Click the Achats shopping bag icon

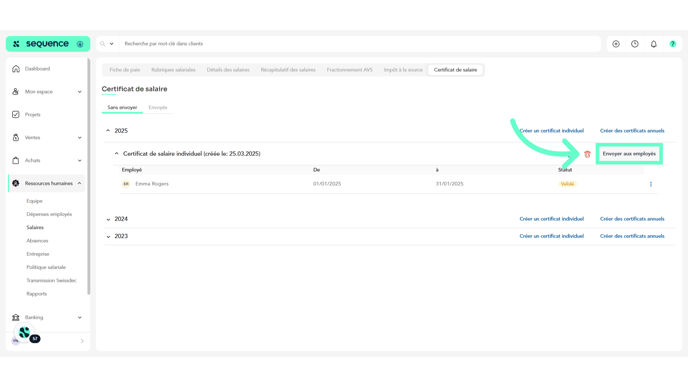coord(16,160)
